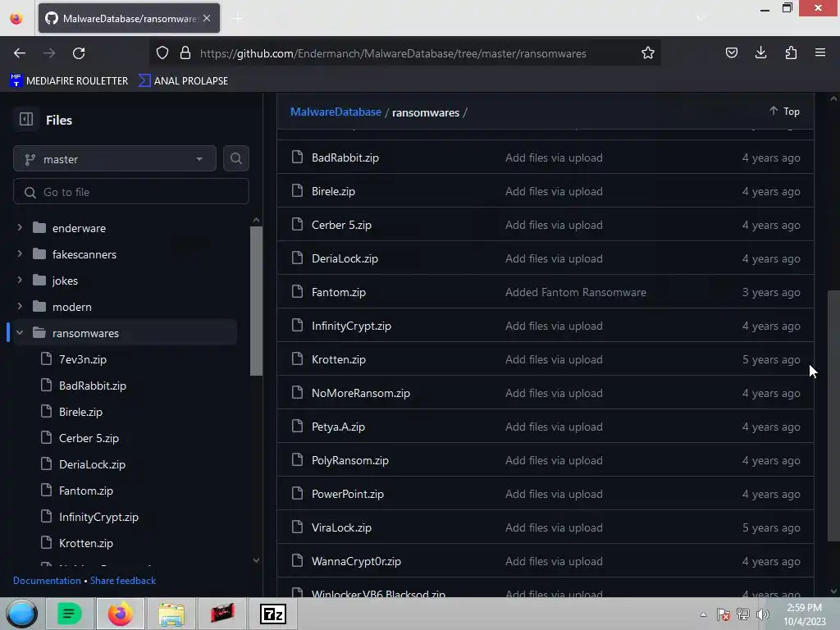Click the volume speaker tray icon

tap(762, 614)
